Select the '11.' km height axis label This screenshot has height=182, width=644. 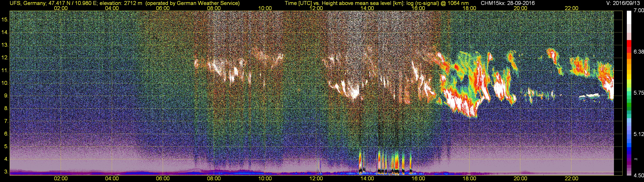pyautogui.click(x=5, y=71)
